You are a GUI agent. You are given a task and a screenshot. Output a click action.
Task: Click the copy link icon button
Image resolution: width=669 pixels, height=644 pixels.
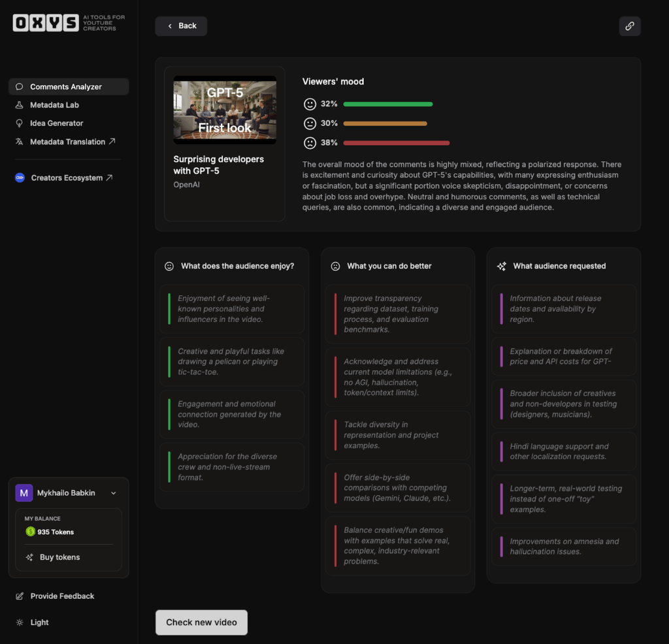coord(629,26)
